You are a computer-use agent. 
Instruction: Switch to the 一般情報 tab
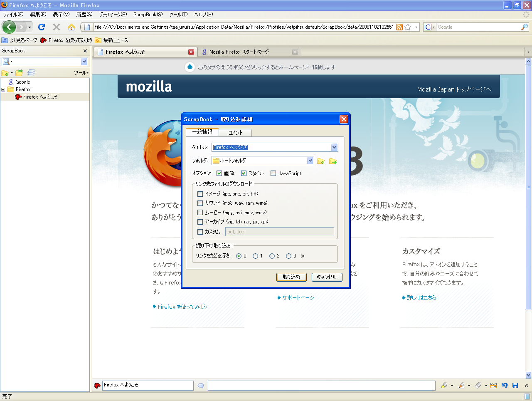pos(202,132)
